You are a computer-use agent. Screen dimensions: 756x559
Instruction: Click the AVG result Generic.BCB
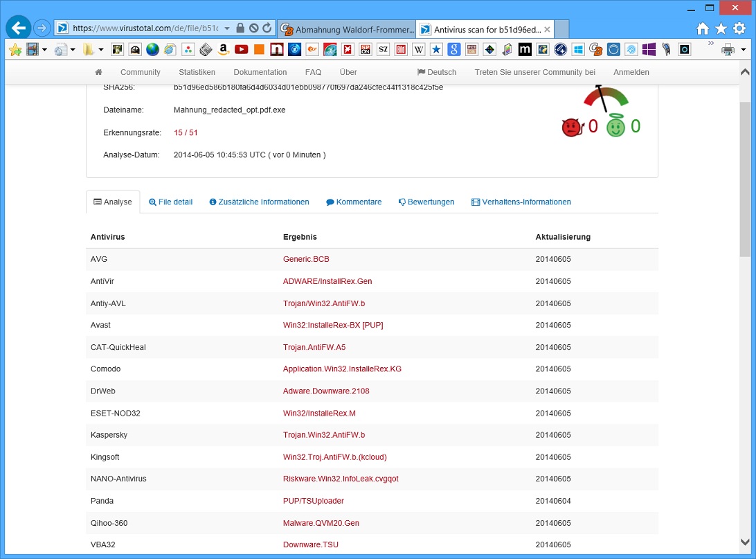306,259
